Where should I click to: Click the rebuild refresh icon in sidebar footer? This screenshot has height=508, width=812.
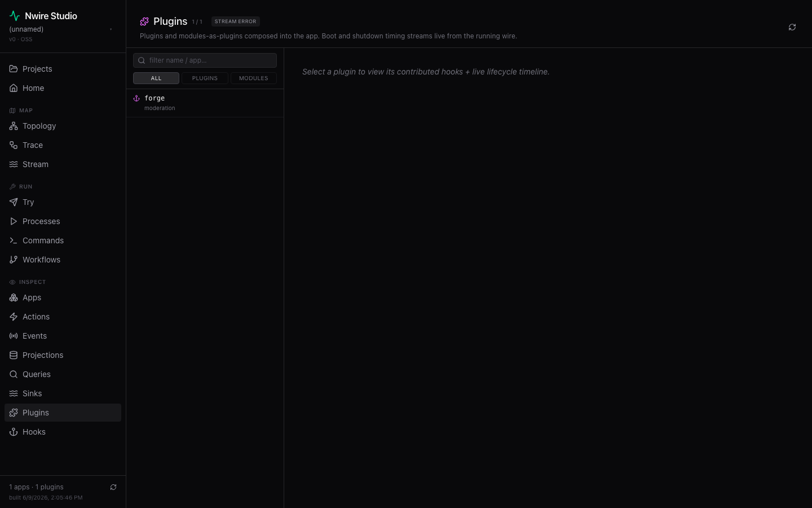[x=113, y=487]
